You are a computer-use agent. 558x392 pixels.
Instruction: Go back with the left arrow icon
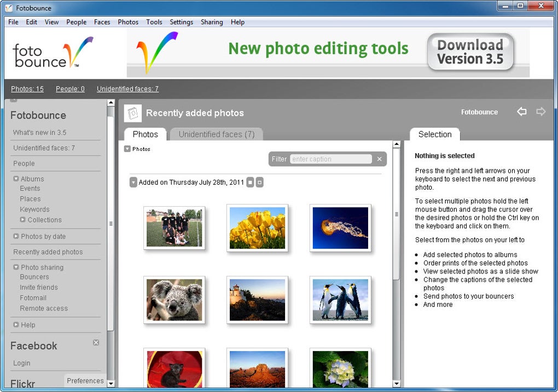tap(522, 112)
